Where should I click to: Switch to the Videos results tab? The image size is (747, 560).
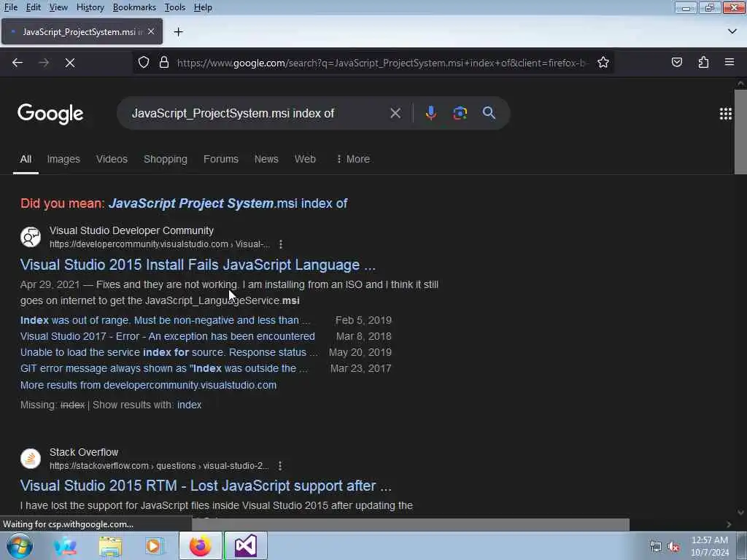[112, 159]
